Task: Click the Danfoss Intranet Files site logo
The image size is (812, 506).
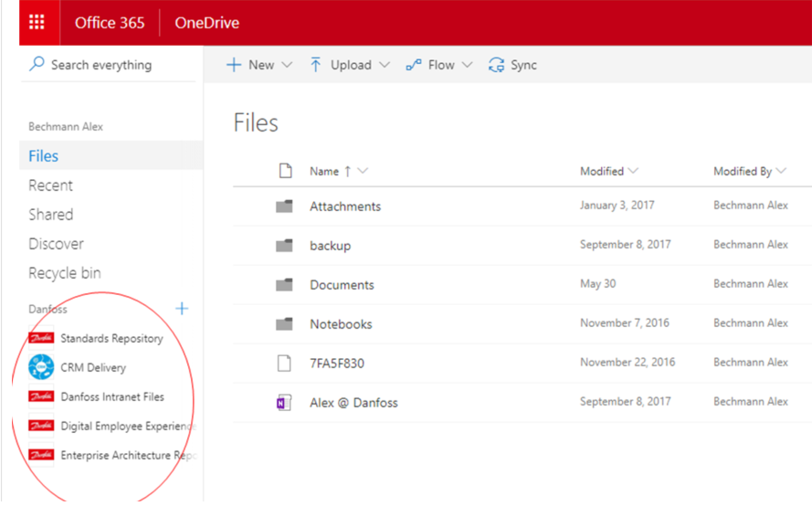Action: (41, 396)
